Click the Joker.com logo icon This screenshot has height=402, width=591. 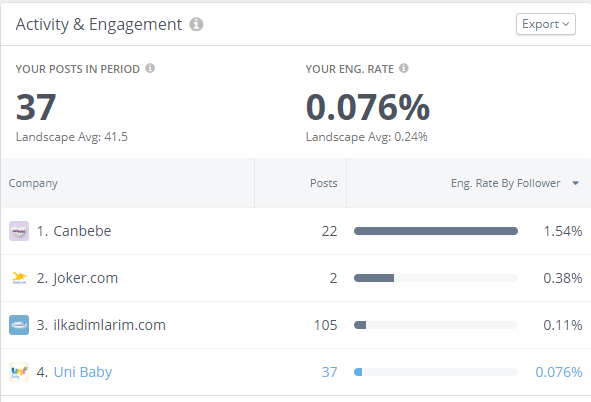(19, 278)
